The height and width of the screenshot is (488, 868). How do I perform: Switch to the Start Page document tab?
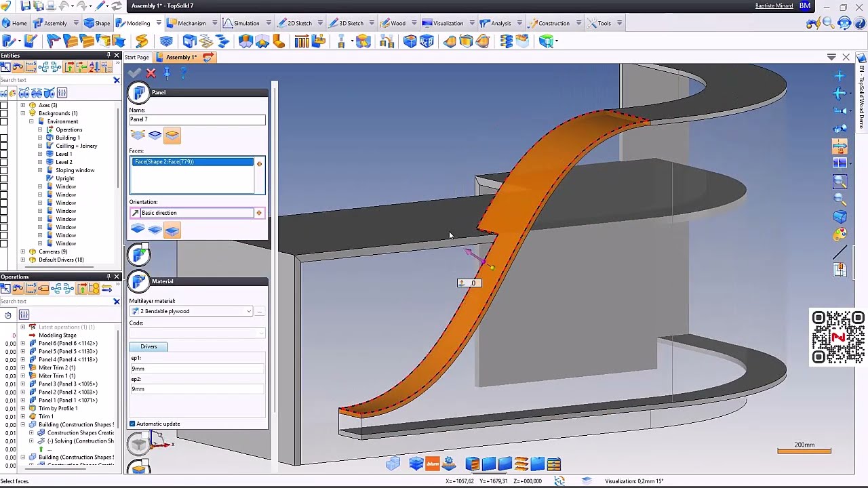[136, 58]
